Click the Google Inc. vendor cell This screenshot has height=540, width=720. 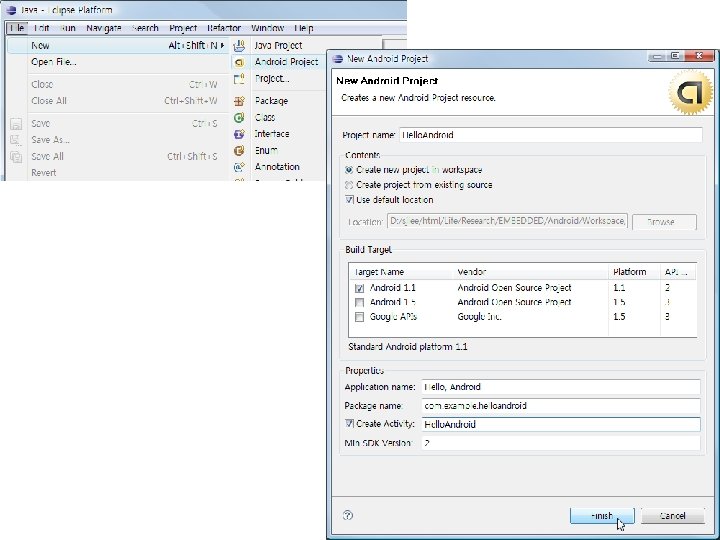[479, 317]
